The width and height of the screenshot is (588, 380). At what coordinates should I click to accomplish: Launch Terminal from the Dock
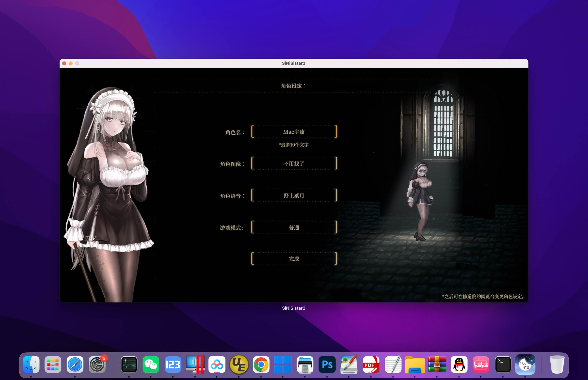[x=503, y=364]
